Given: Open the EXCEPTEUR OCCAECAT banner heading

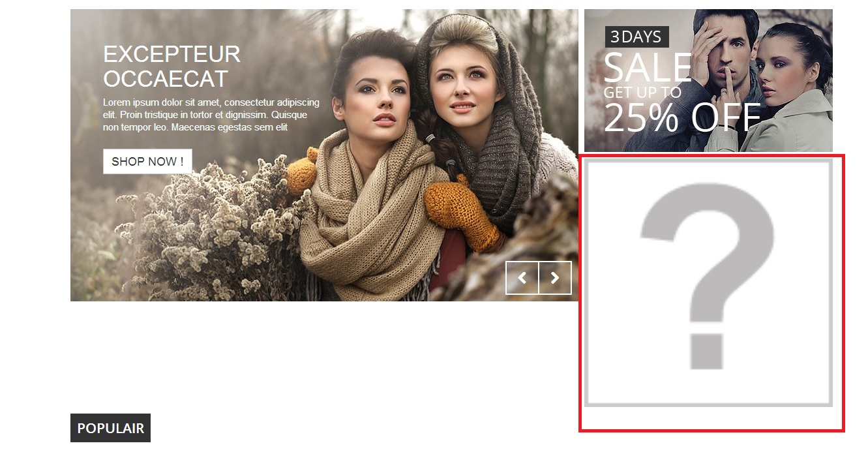Looking at the screenshot, I should click(x=172, y=66).
